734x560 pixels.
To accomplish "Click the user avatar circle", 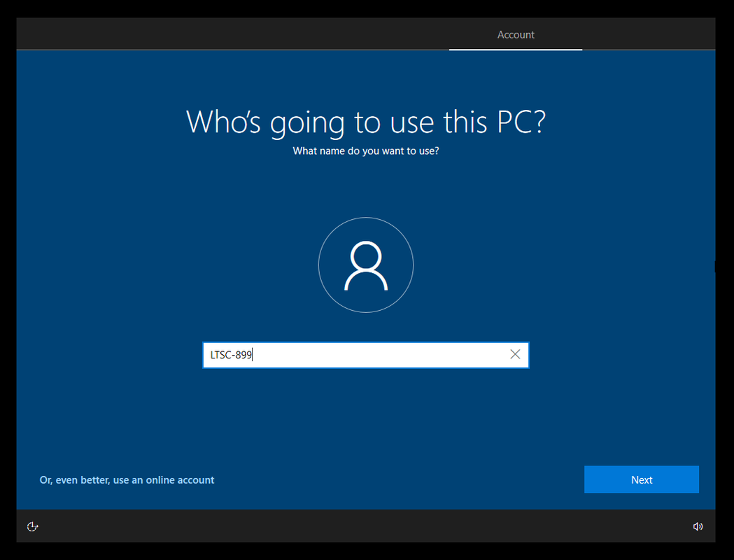I will click(365, 265).
